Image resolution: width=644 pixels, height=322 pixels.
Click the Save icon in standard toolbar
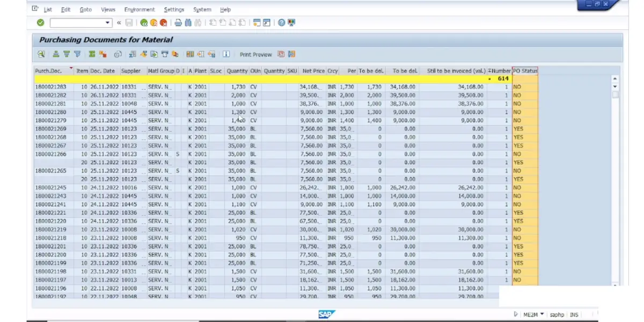129,23
